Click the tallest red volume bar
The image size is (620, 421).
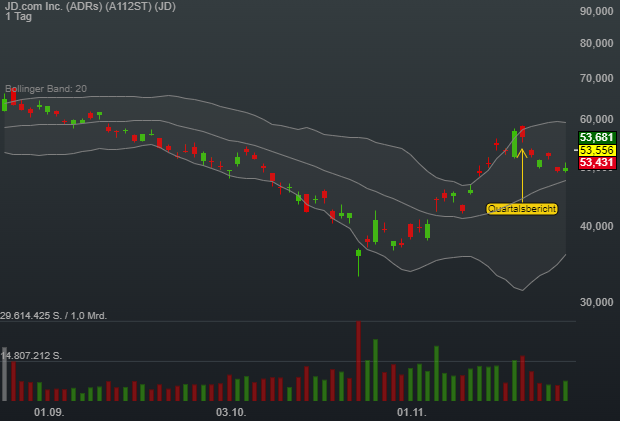[x=359, y=361]
